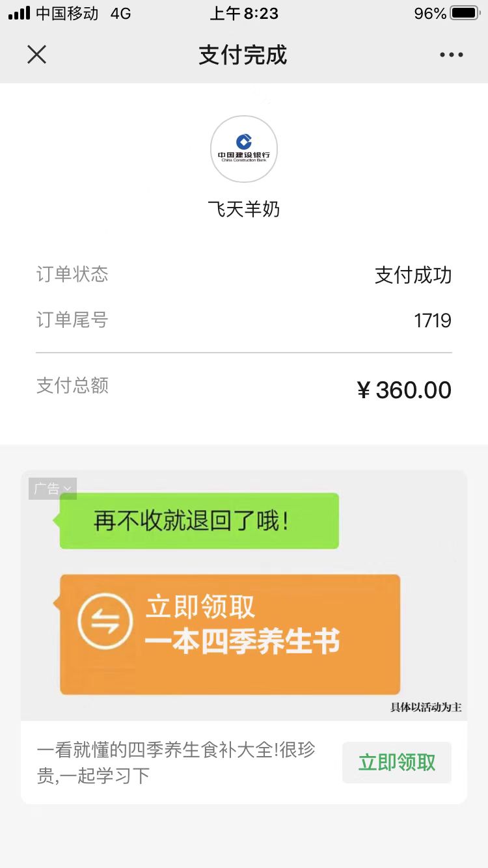488x868 pixels.
Task: Tap the 96% battery percentage
Action: tap(430, 13)
